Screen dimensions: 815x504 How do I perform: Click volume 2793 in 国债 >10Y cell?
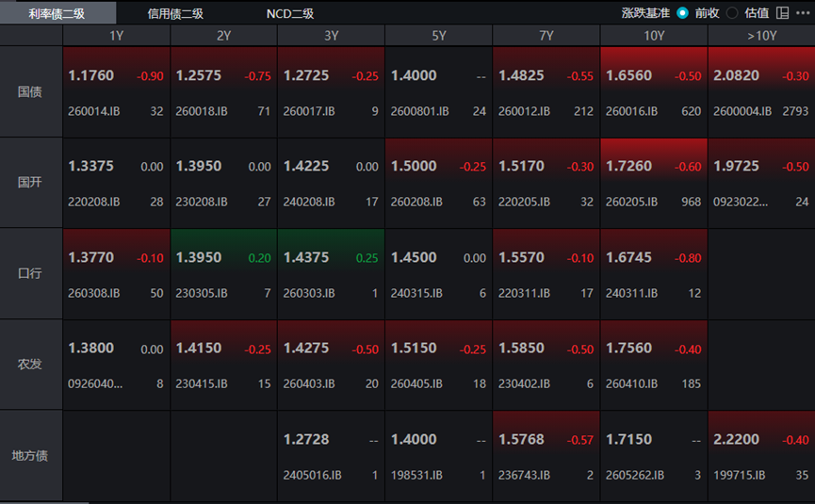796,111
